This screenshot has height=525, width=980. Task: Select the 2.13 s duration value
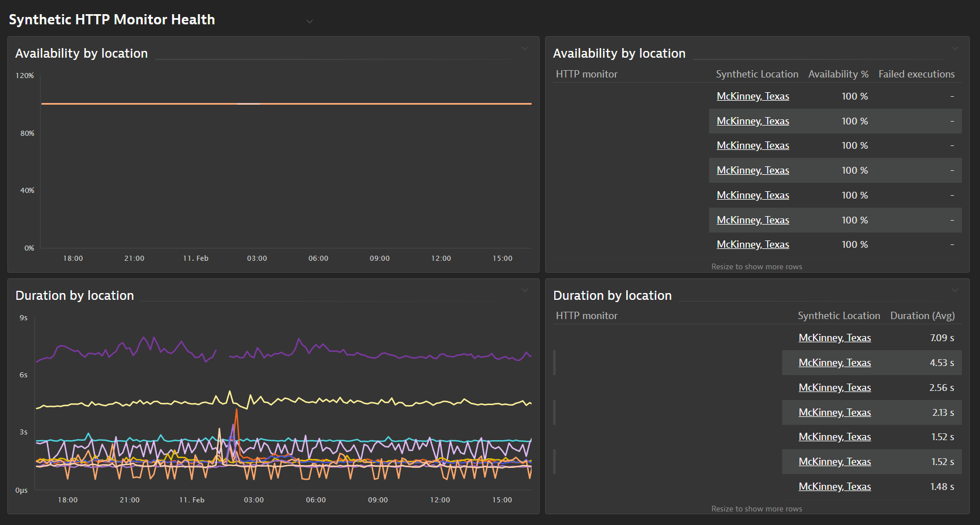[x=943, y=412]
